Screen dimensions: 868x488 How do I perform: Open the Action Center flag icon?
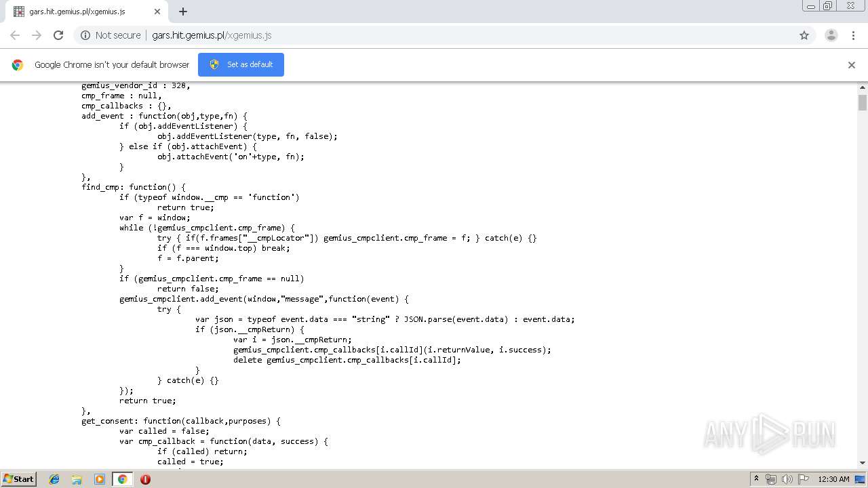[x=804, y=479]
